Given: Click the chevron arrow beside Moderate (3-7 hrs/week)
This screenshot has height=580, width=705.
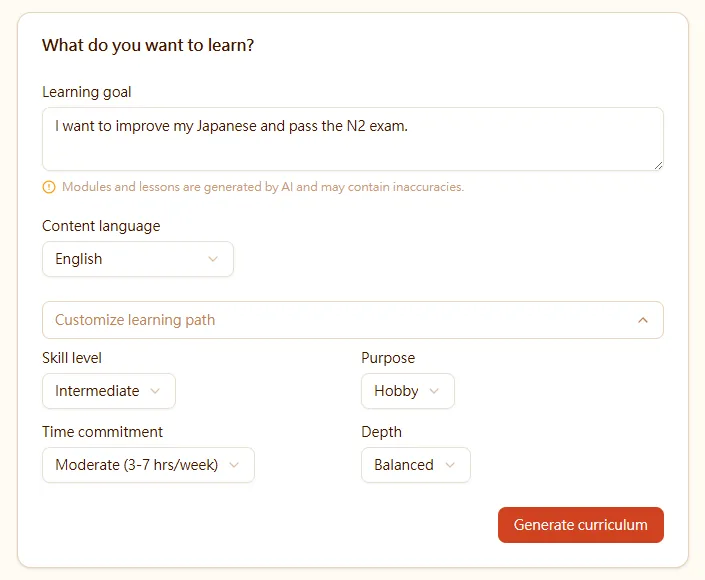Looking at the screenshot, I should pos(234,465).
